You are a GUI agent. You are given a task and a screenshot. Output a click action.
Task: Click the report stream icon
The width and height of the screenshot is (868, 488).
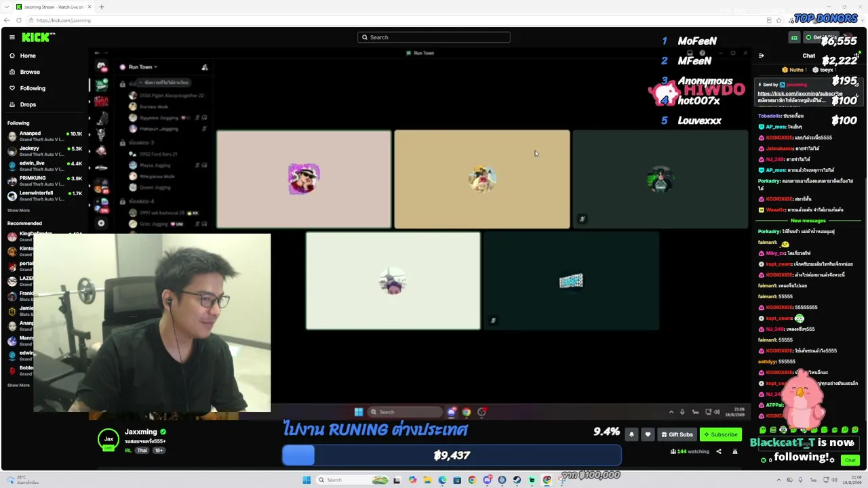pos(734,451)
